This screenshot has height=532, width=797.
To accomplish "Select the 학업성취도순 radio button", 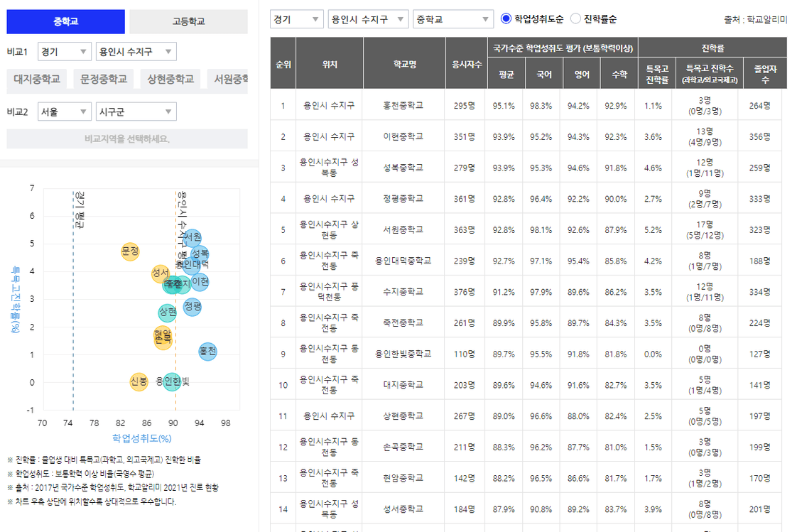I will point(506,18).
